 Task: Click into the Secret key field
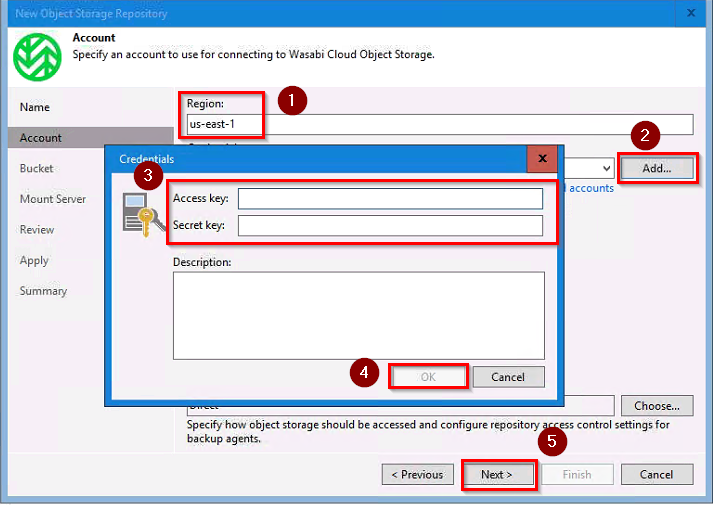tap(390, 225)
